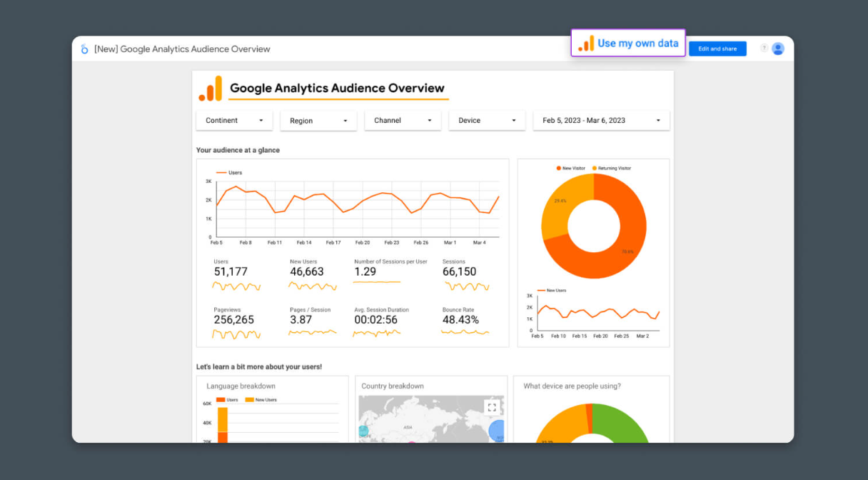The image size is (868, 480).
Task: Click the [New] Google Analytics Audience Overview document title
Action: [x=182, y=49]
